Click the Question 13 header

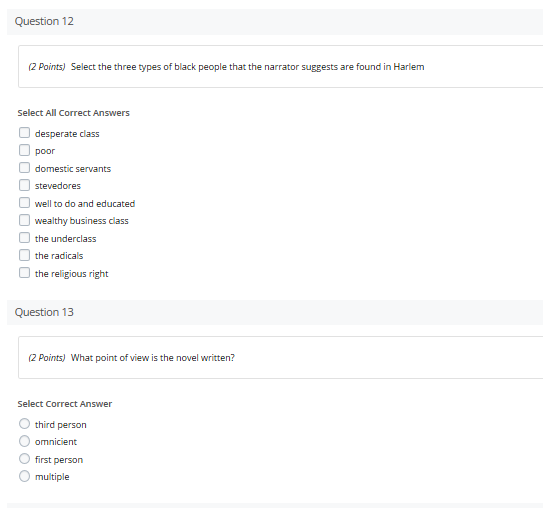[x=44, y=312]
